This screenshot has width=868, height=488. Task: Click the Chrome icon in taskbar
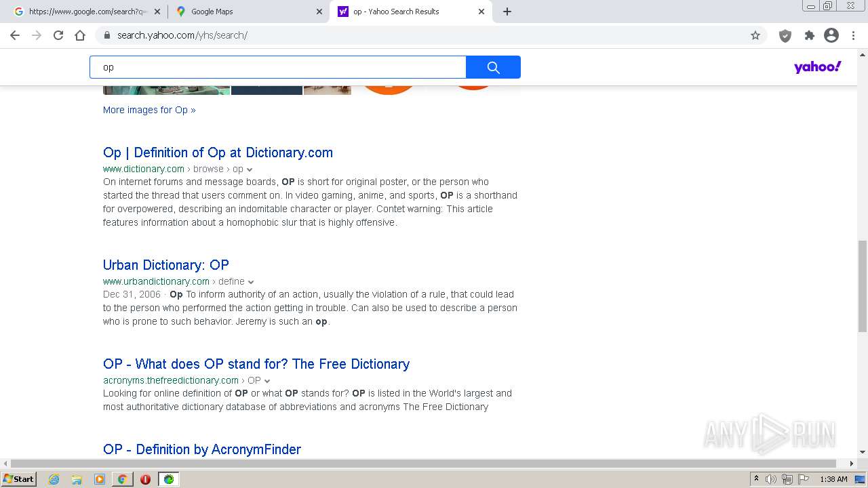coord(122,479)
